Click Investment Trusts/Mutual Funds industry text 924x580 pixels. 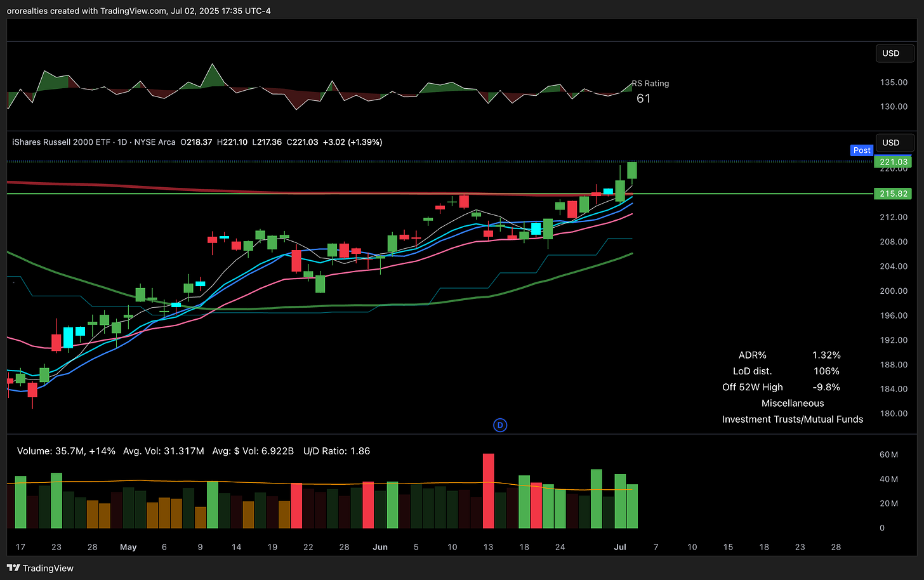pyautogui.click(x=793, y=419)
